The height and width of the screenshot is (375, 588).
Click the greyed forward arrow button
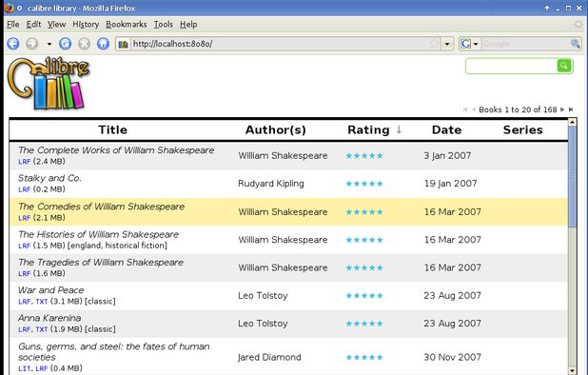click(x=32, y=44)
